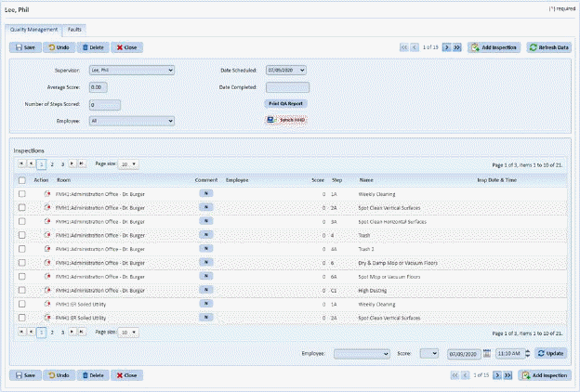
Task: Click the Date Completed field
Action: tap(286, 86)
